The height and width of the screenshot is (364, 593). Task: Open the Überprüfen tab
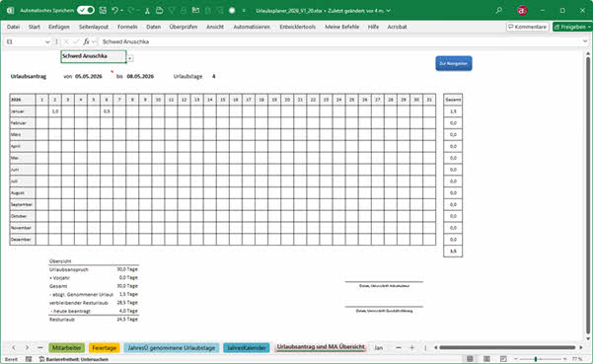pyautogui.click(x=184, y=27)
